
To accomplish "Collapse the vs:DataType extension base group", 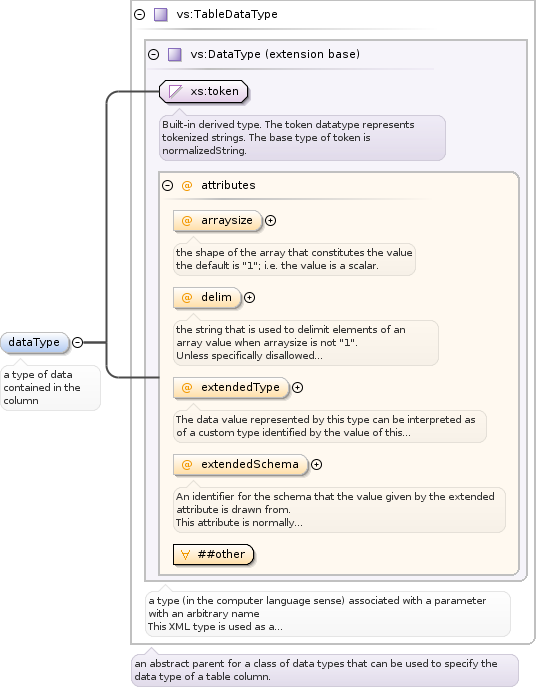I will pos(154,55).
